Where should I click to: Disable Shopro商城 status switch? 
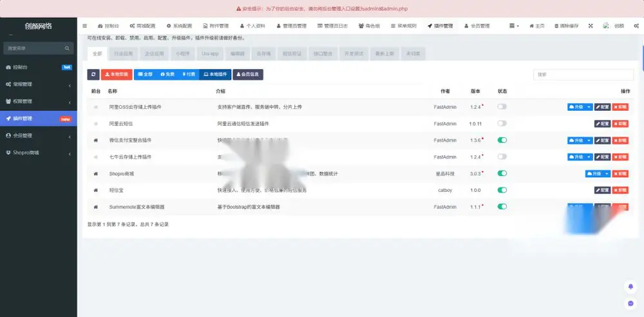tap(502, 173)
